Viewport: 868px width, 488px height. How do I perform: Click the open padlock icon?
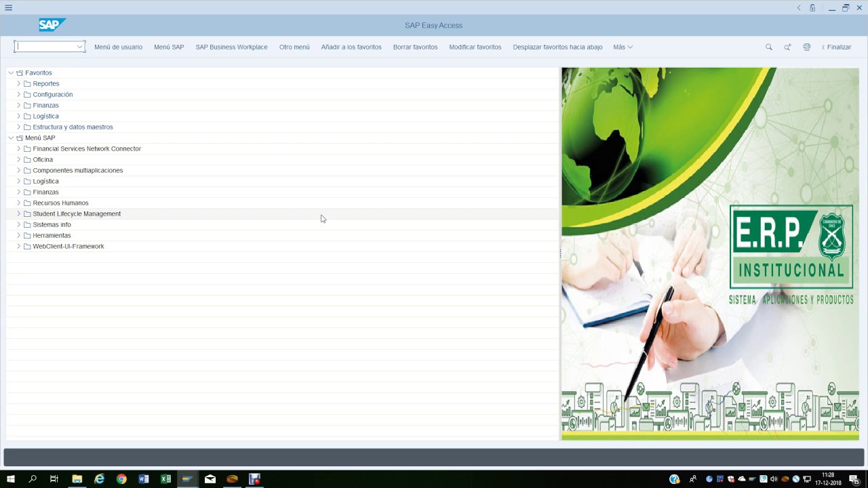click(x=812, y=7)
